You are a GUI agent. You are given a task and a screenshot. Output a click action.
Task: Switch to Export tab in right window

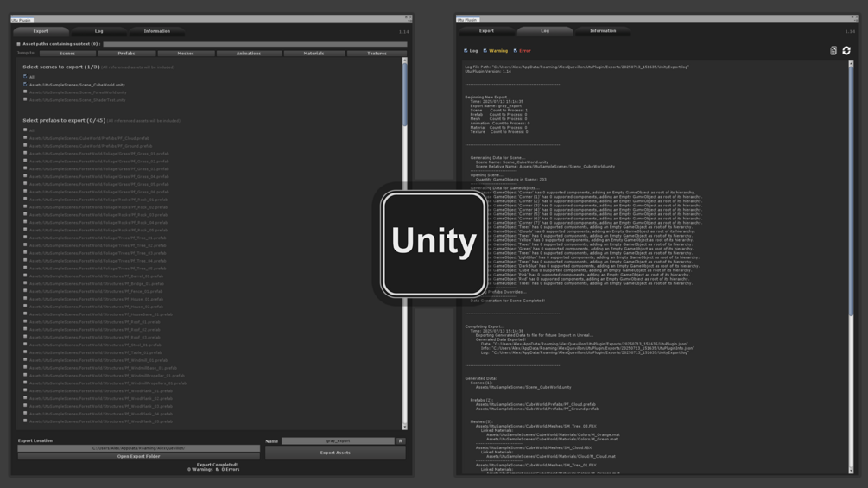click(x=486, y=31)
